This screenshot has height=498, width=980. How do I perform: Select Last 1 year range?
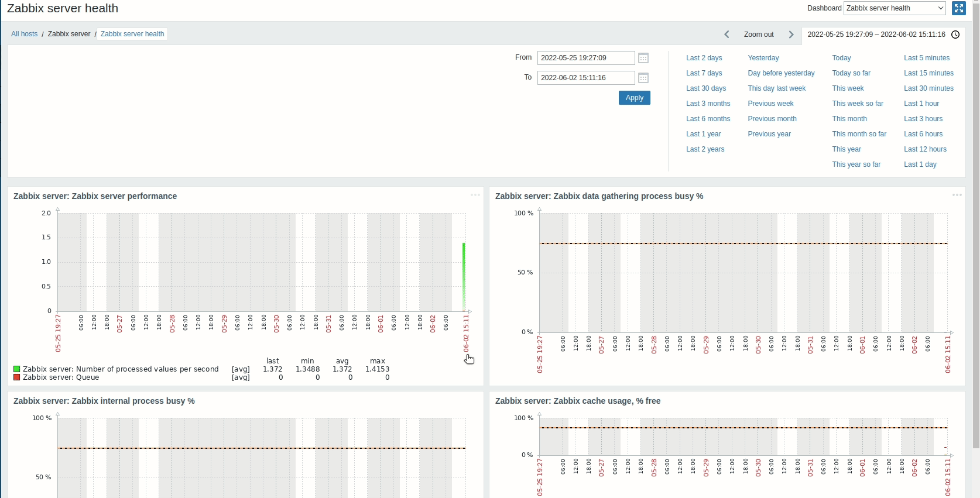tap(704, 134)
